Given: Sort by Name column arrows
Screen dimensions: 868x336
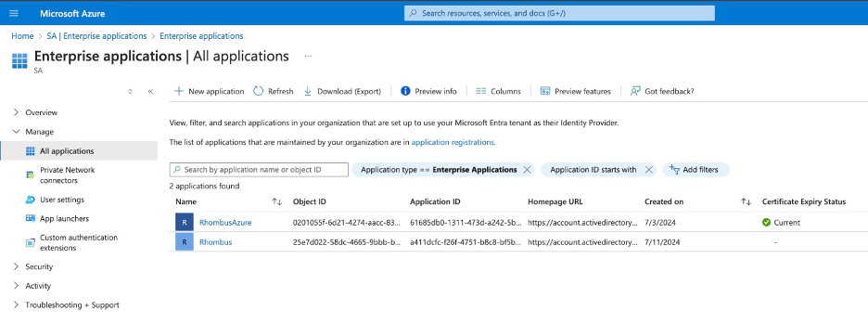Looking at the screenshot, I should tap(277, 201).
